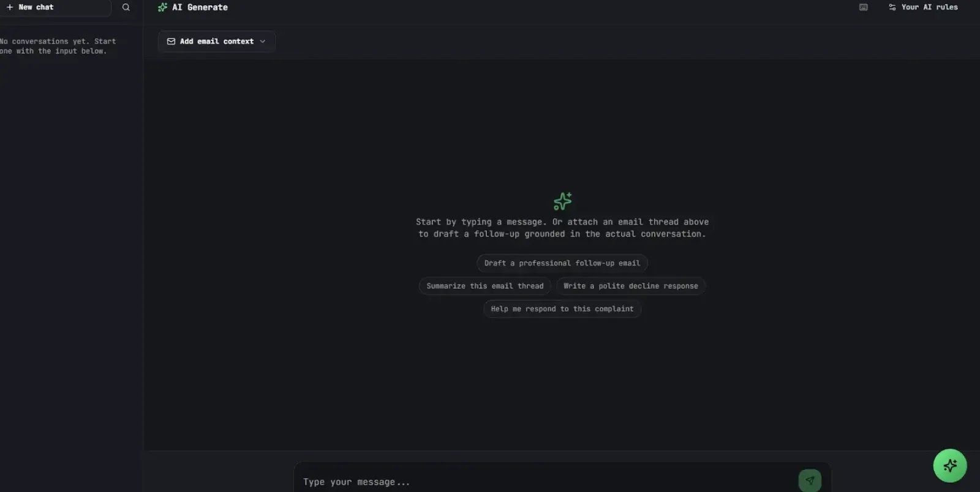Open the floating green AI sparkle button

tap(950, 466)
